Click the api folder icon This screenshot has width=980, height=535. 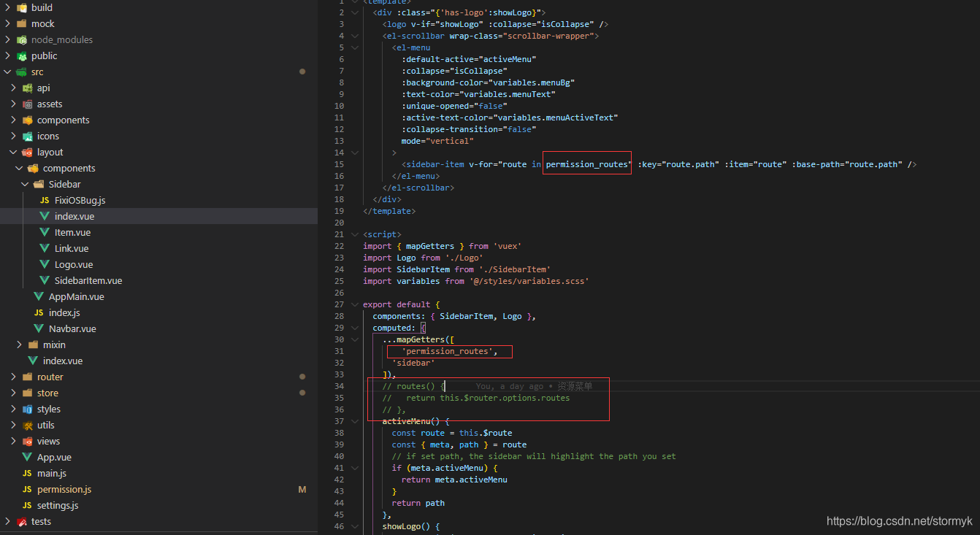point(27,88)
